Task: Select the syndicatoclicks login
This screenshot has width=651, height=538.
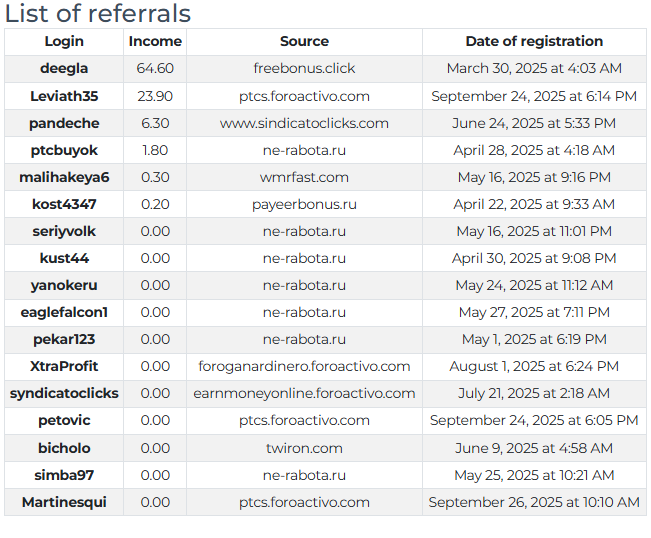Action: 64,393
